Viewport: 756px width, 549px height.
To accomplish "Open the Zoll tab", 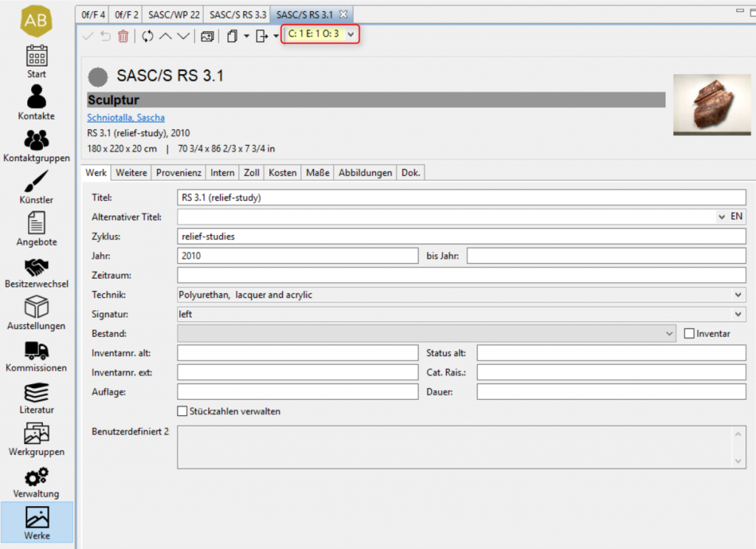I will pyautogui.click(x=252, y=173).
